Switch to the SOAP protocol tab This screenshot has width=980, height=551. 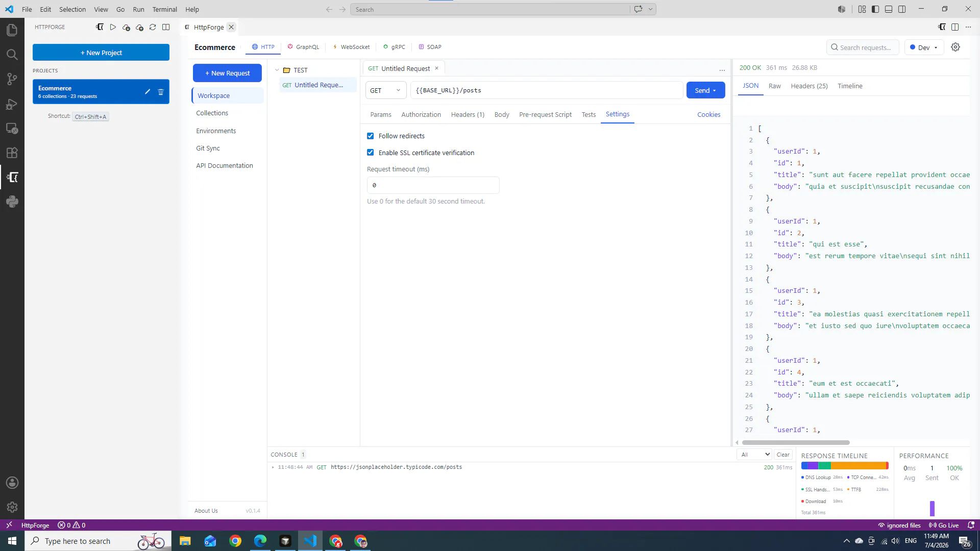[x=430, y=47]
